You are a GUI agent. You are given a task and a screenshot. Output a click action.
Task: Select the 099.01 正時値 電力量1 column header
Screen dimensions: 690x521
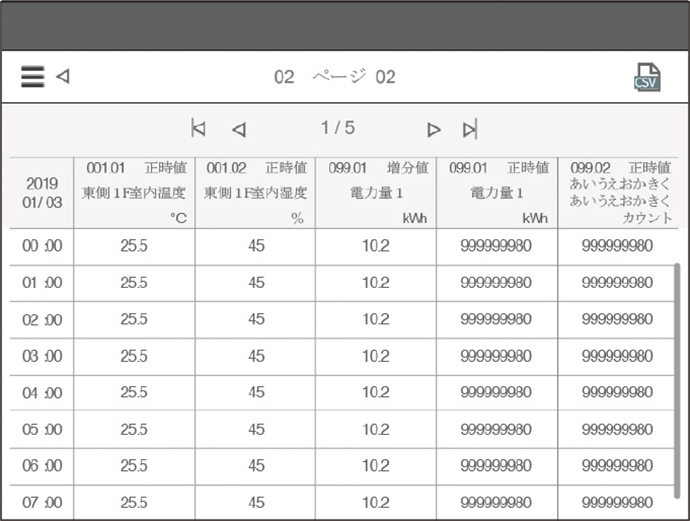tap(497, 193)
